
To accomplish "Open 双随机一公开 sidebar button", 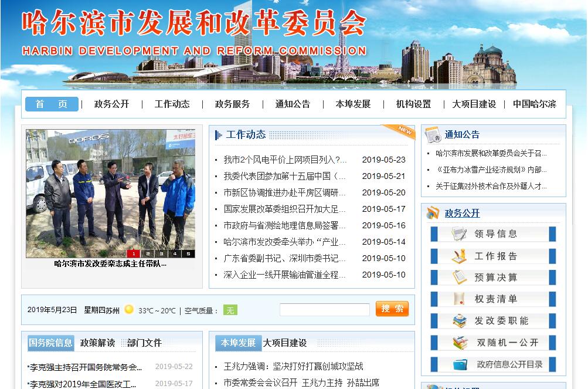I will [x=493, y=343].
